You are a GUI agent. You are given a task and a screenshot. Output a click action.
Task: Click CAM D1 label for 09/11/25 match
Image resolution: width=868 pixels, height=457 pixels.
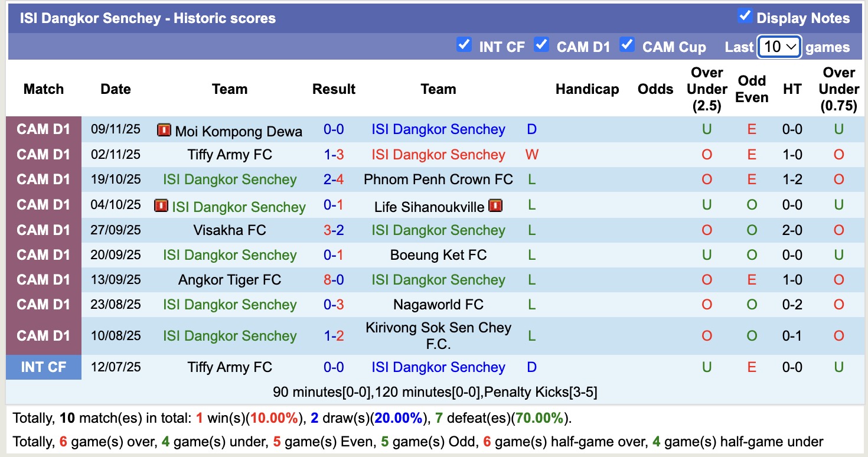(x=44, y=129)
